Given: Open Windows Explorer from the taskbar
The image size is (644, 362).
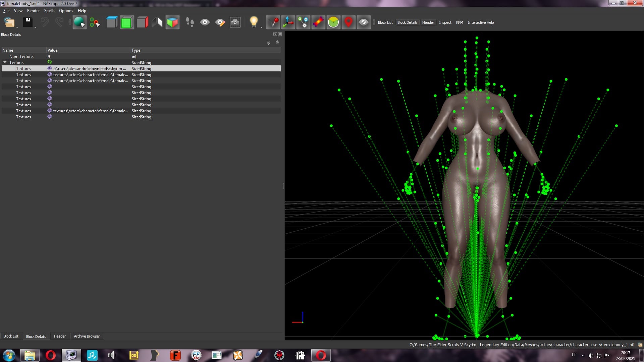Looking at the screenshot, I should pyautogui.click(x=30, y=355).
